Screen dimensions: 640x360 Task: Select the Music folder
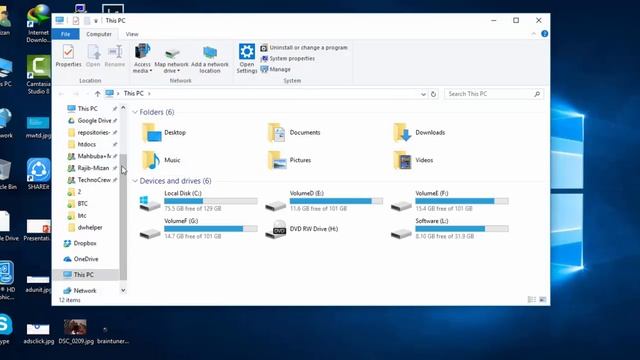[161, 160]
